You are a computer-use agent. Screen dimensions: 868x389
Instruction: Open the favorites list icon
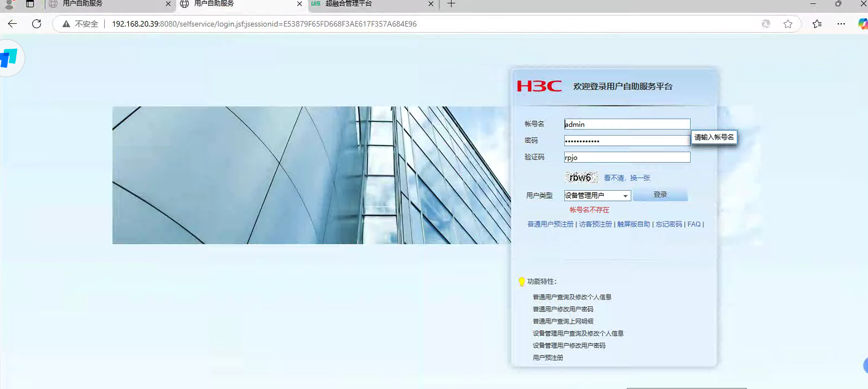[817, 24]
